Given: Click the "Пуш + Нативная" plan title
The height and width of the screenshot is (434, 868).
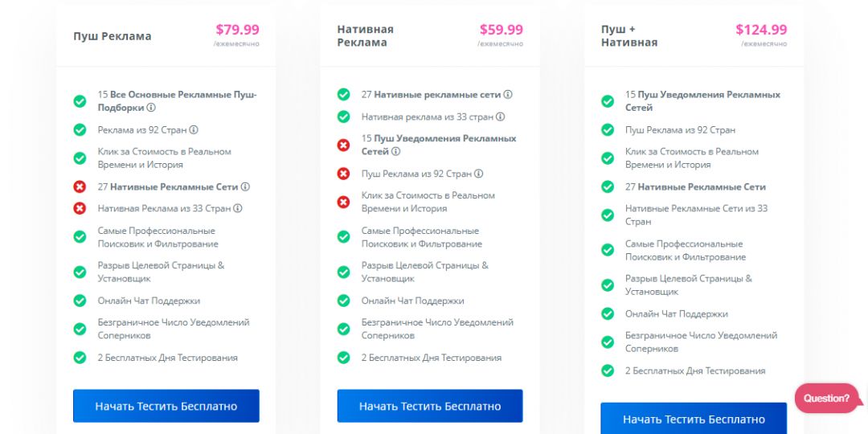Looking at the screenshot, I should point(629,36).
